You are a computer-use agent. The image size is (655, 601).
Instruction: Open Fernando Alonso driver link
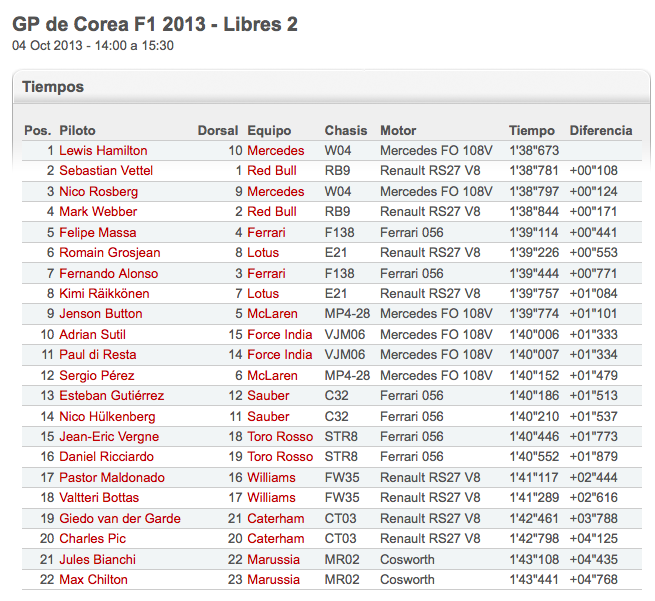[x=109, y=273]
